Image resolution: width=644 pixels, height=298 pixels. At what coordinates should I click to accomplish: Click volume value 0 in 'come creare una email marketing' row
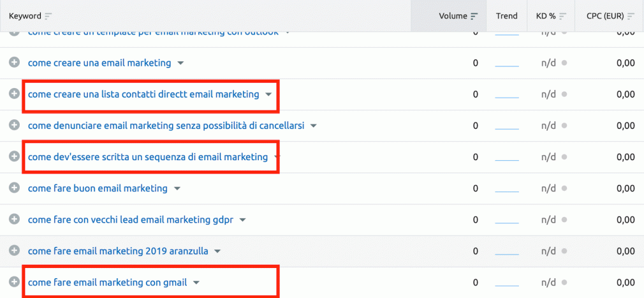click(x=476, y=63)
